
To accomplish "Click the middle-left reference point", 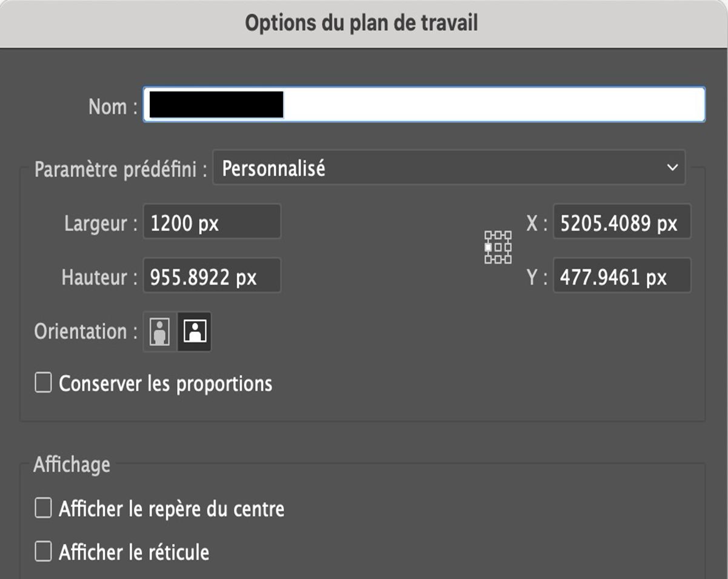I will click(x=488, y=247).
